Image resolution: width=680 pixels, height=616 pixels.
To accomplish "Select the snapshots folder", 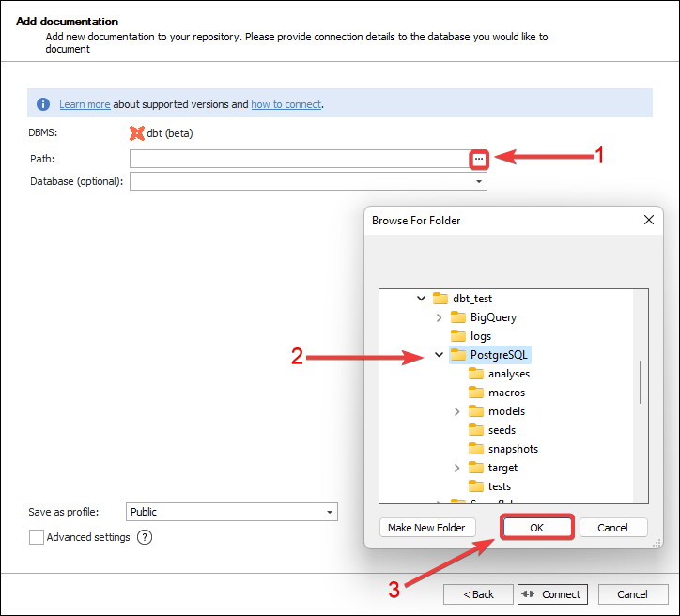I will 513,449.
